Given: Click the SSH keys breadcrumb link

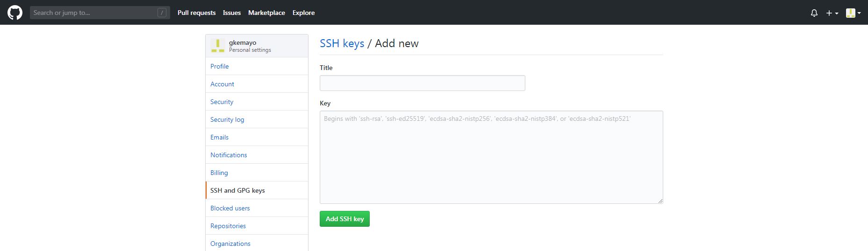Looking at the screenshot, I should [342, 43].
